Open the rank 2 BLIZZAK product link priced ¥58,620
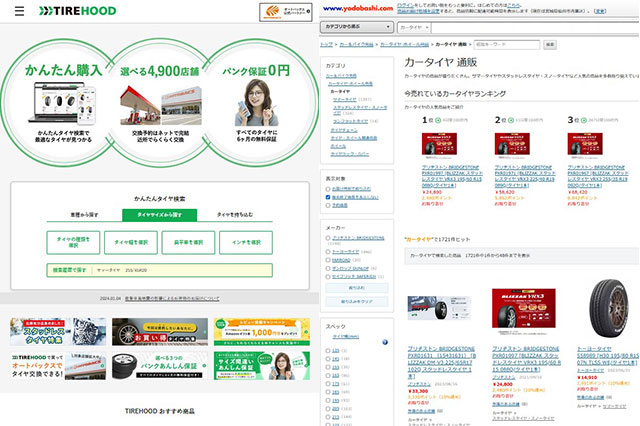 525,176
